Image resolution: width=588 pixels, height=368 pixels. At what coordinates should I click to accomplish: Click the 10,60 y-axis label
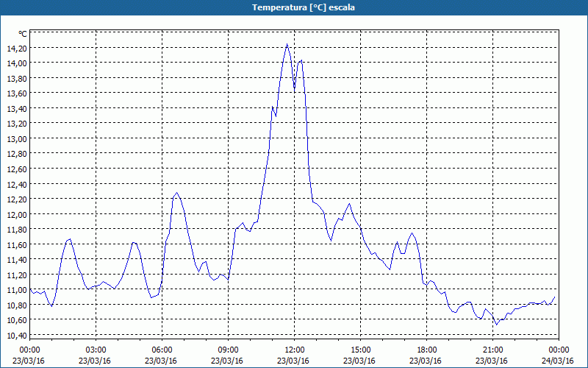17,320
